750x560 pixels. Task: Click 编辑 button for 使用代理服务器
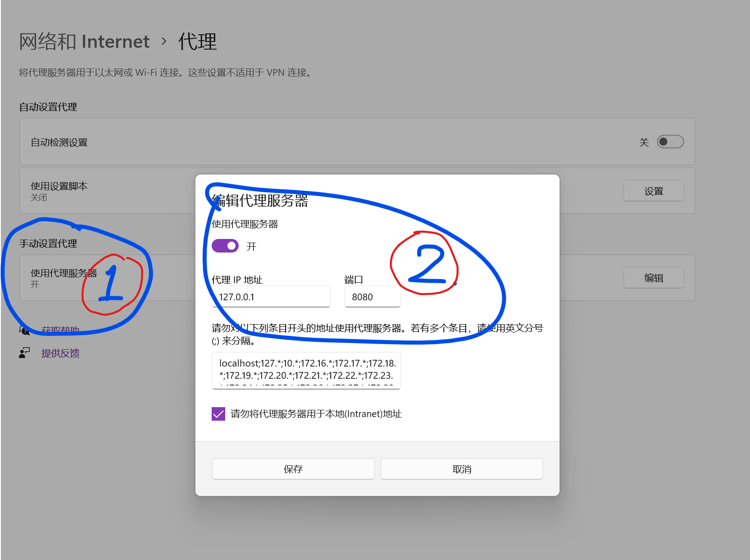653,278
